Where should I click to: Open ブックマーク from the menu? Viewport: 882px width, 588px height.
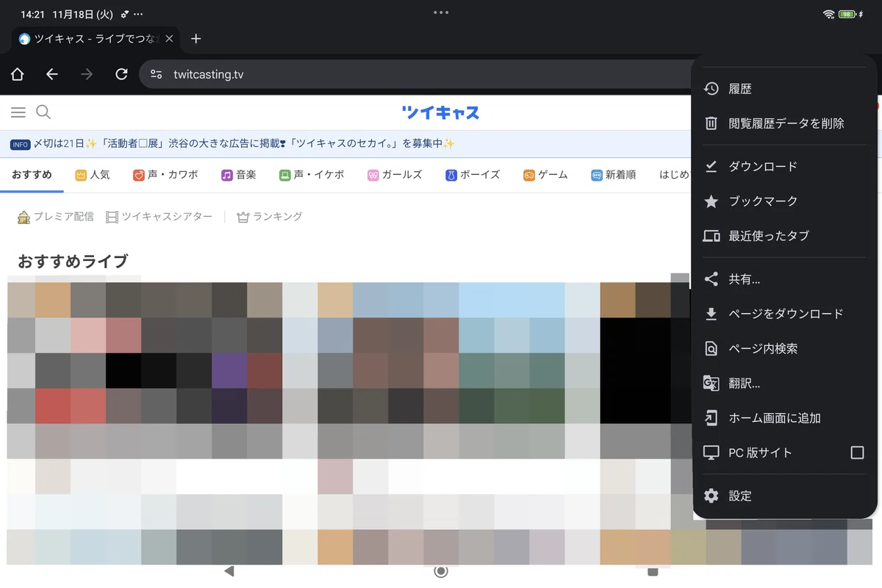(x=784, y=201)
